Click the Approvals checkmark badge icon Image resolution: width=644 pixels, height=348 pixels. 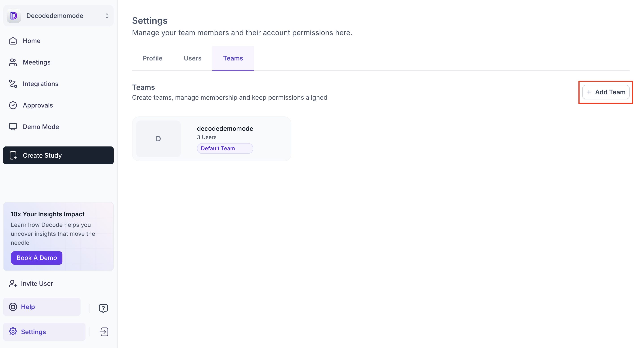13,105
